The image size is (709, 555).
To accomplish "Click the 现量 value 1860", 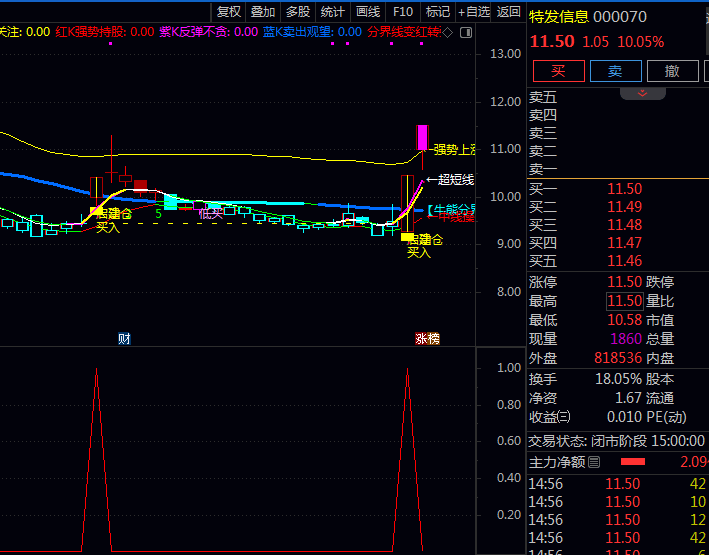I will click(x=626, y=339).
